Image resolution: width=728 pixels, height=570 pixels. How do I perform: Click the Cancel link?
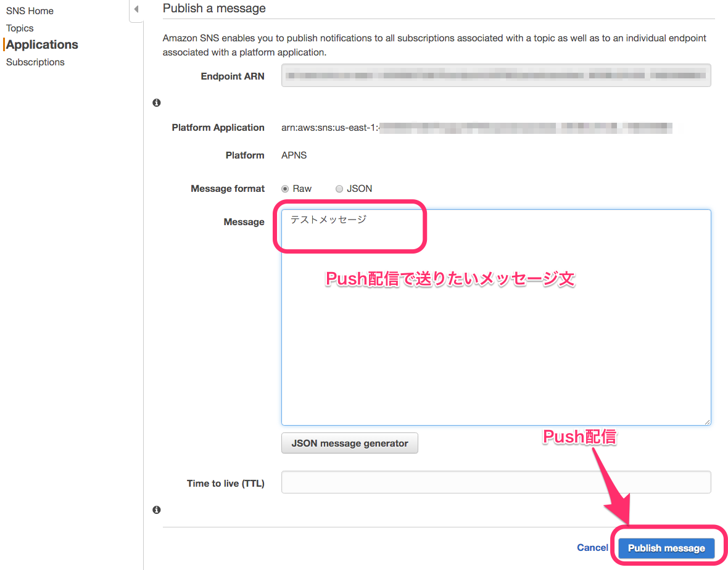pyautogui.click(x=592, y=547)
